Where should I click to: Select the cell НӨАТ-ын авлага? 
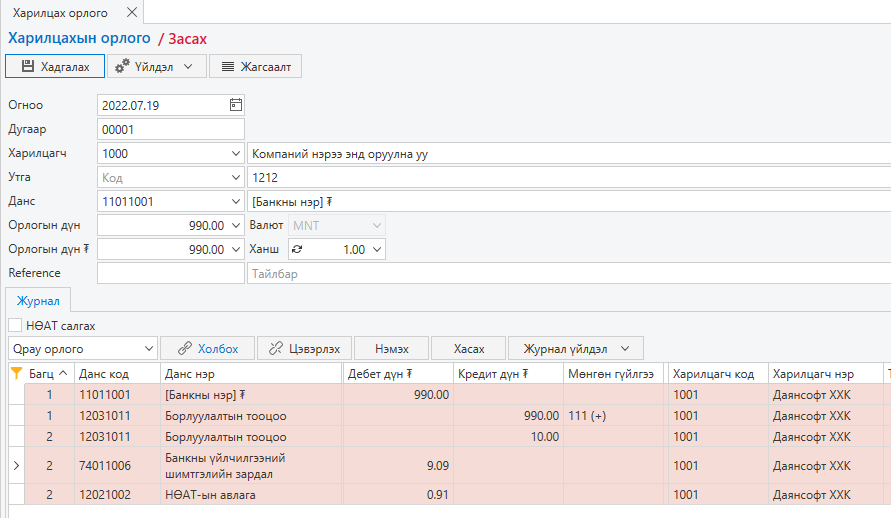[x=251, y=494]
